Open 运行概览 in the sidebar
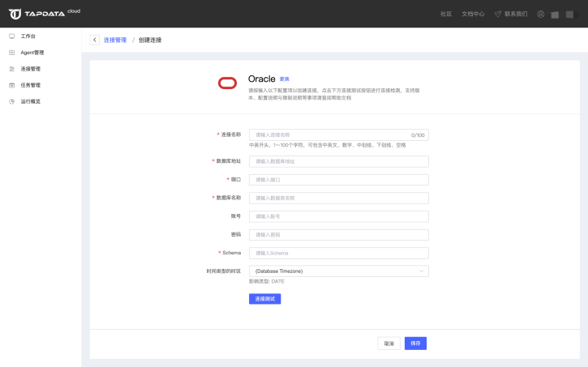This screenshot has height=367, width=588. (x=30, y=101)
